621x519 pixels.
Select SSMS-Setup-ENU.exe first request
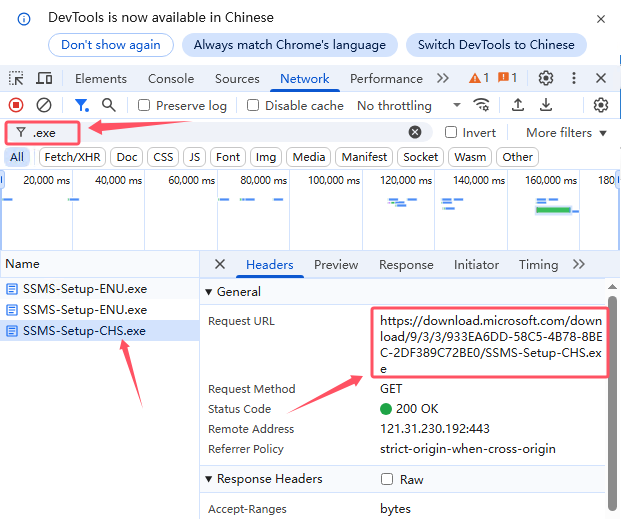[84, 290]
